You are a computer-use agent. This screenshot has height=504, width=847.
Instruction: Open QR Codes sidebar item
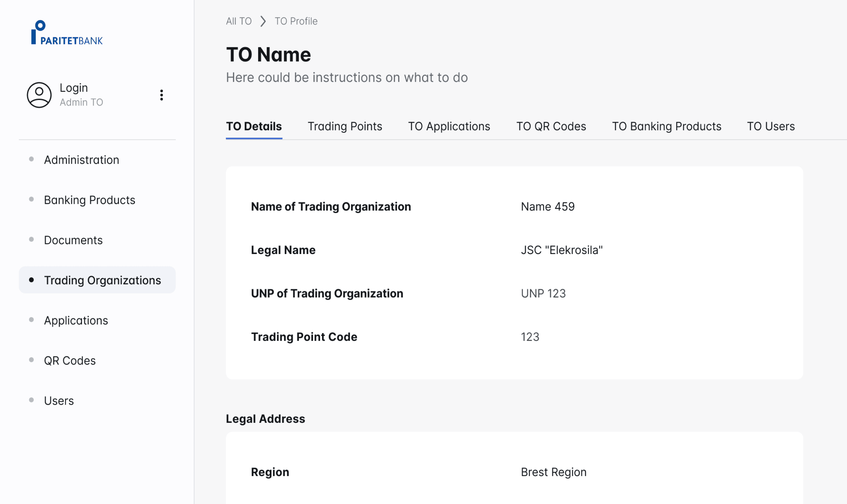click(x=70, y=360)
